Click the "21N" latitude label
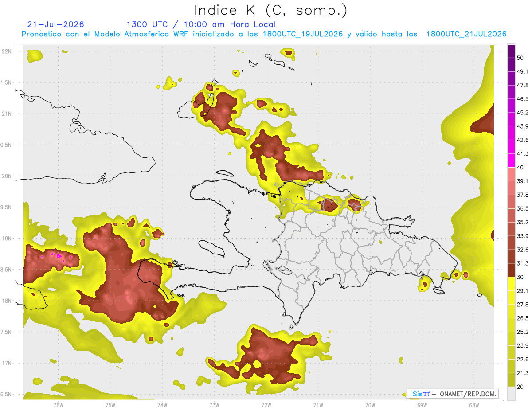The image size is (532, 411). click(x=7, y=114)
